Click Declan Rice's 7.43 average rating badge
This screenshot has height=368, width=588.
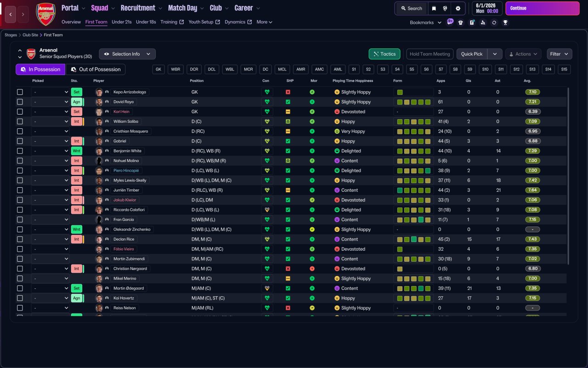532,239
